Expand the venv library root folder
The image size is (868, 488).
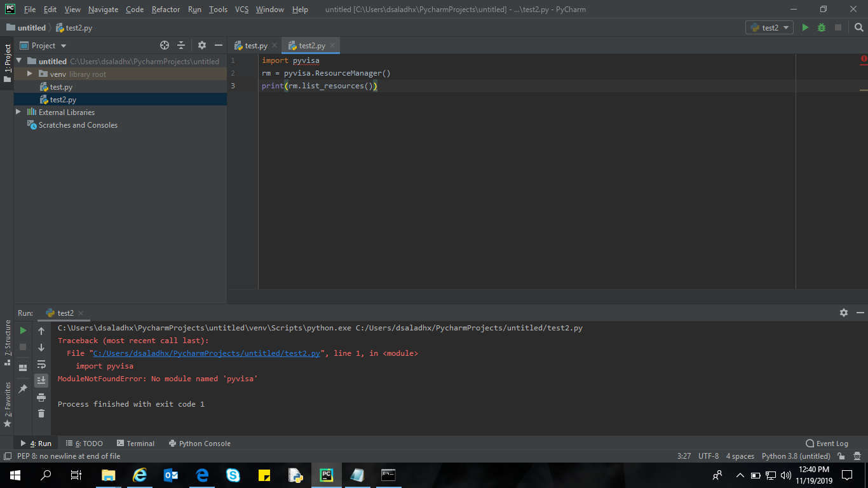29,74
